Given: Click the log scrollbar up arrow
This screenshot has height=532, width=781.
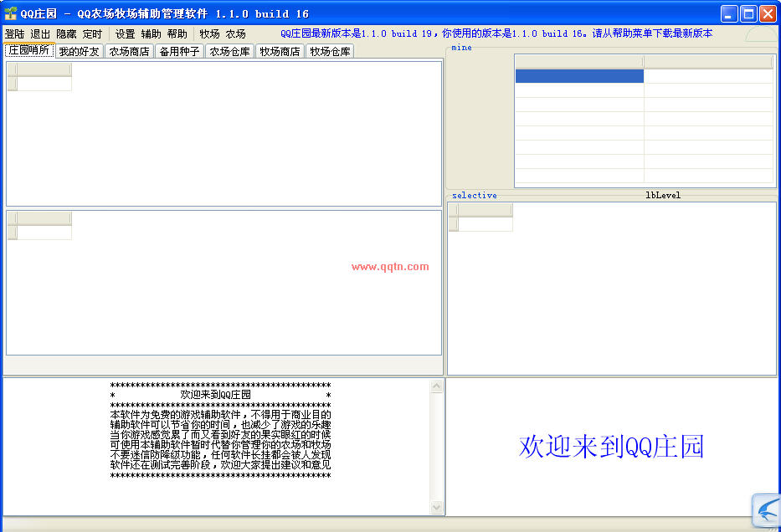Looking at the screenshot, I should coord(436,386).
